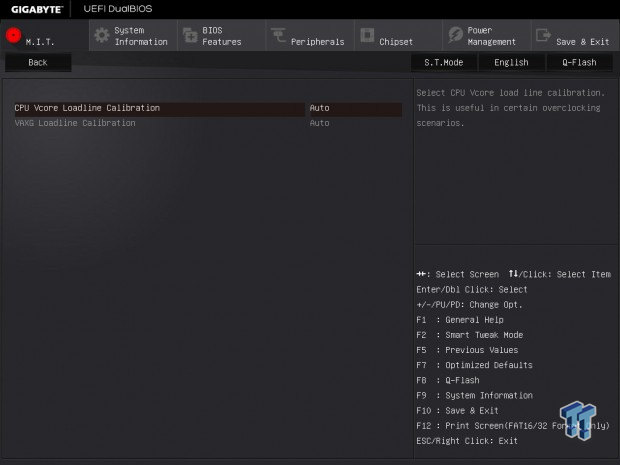Screen dimensions: 620x465
Task: Select the Chipset tab
Action: (398, 35)
